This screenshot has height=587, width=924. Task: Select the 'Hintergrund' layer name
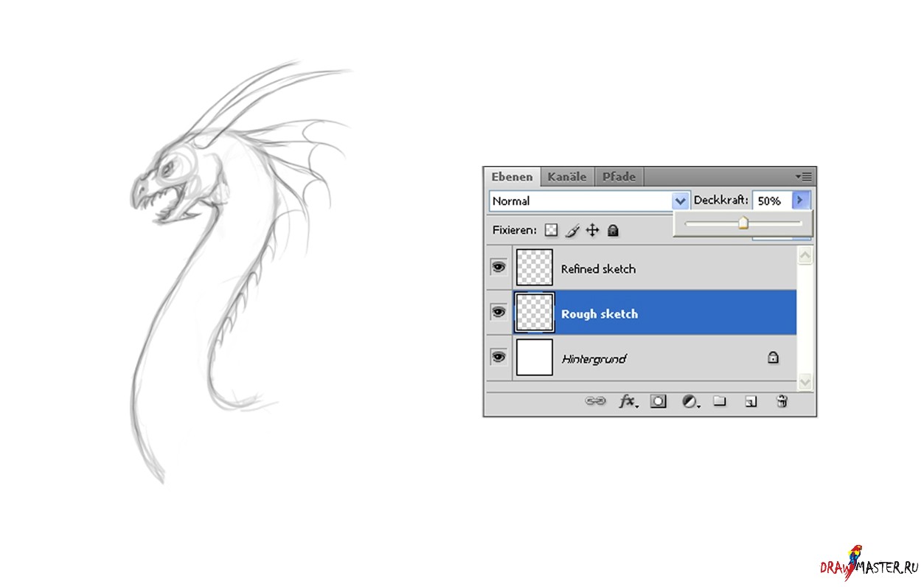click(x=594, y=359)
